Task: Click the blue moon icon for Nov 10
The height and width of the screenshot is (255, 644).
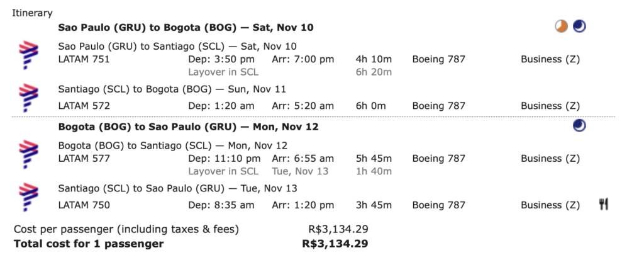Action: (x=579, y=26)
